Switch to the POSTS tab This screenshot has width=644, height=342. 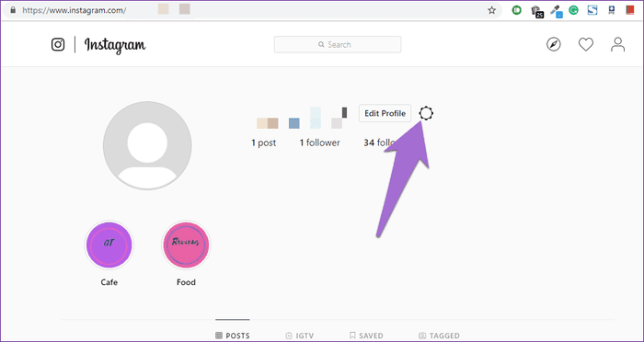tap(233, 336)
